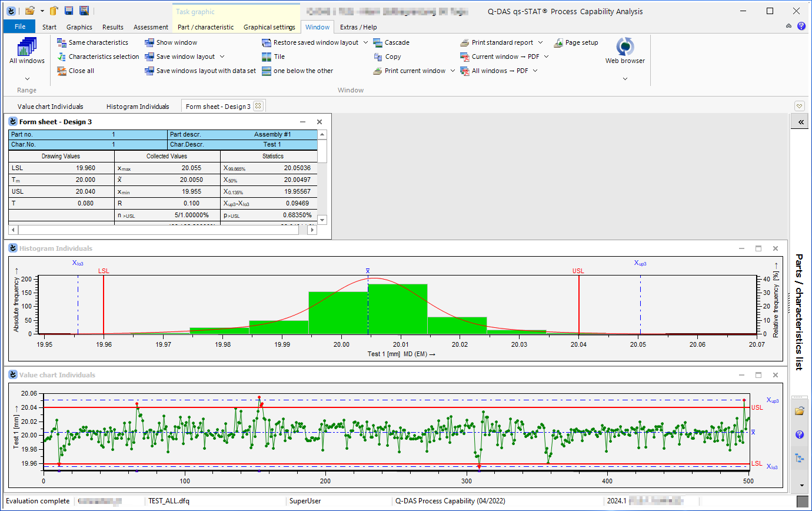Click the tree structure icon in right sidebar

[799, 457]
